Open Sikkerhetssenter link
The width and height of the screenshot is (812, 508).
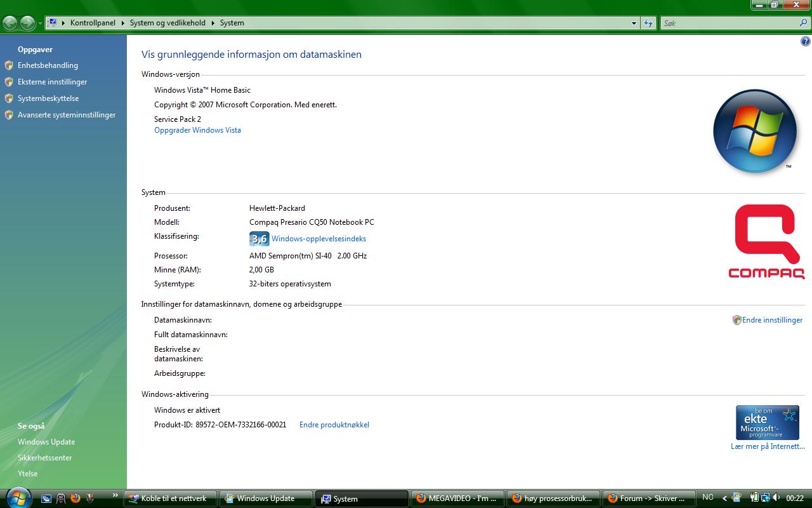point(44,458)
